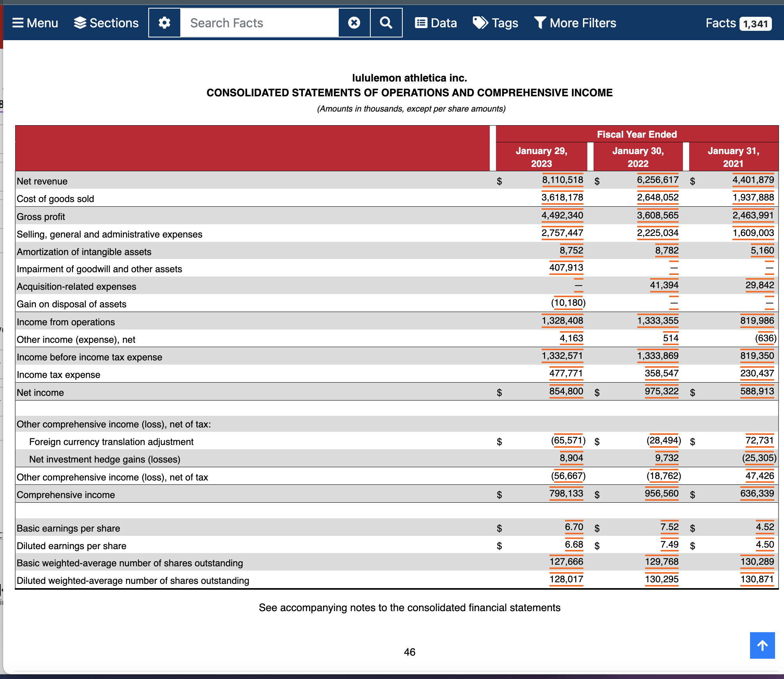Select Acquisition-related expenses 41,394

(x=664, y=285)
